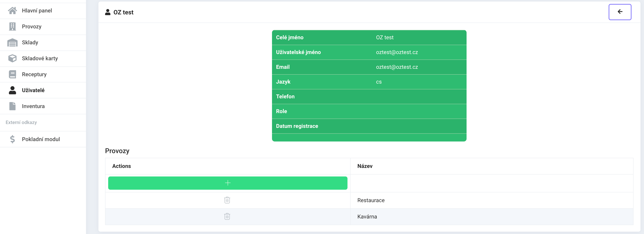Click the user icon beside Uživatelé
Image resolution: width=644 pixels, height=234 pixels.
coord(12,90)
